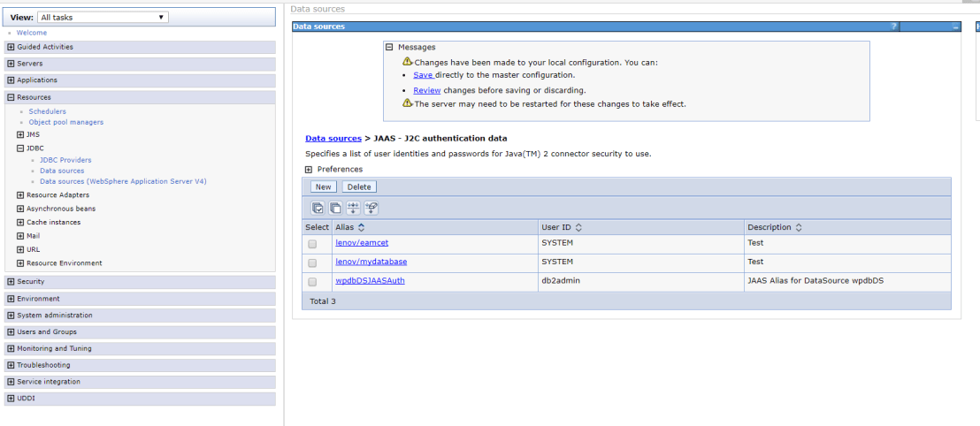The height and width of the screenshot is (426, 980).
Task: Click the Clear Filter Value icon
Action: tap(371, 208)
